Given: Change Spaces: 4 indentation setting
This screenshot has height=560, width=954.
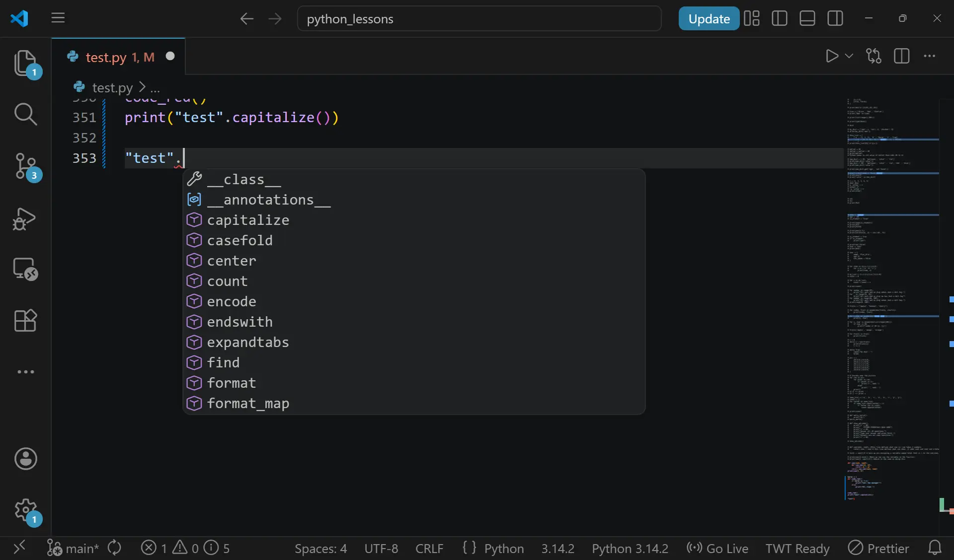Looking at the screenshot, I should coord(320,549).
